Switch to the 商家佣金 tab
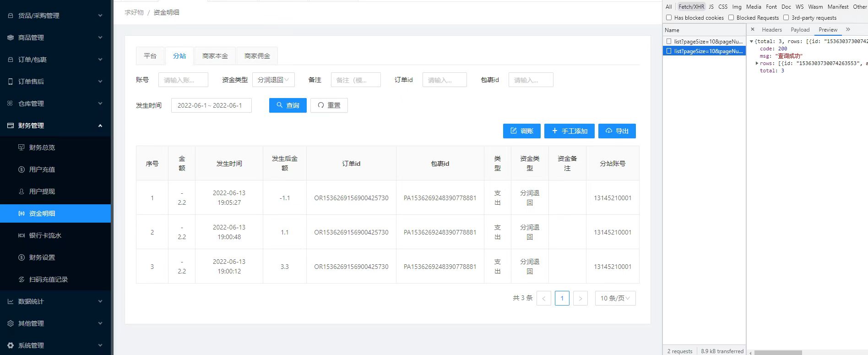 click(257, 56)
